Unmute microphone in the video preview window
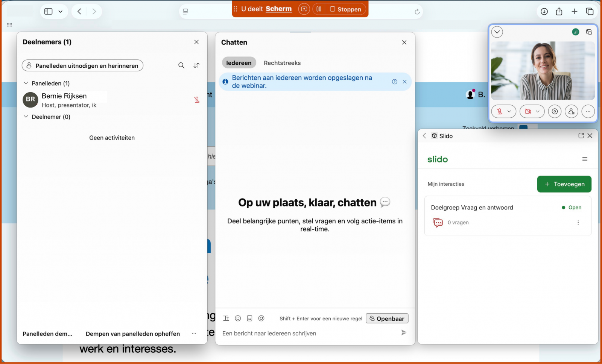 click(x=500, y=111)
